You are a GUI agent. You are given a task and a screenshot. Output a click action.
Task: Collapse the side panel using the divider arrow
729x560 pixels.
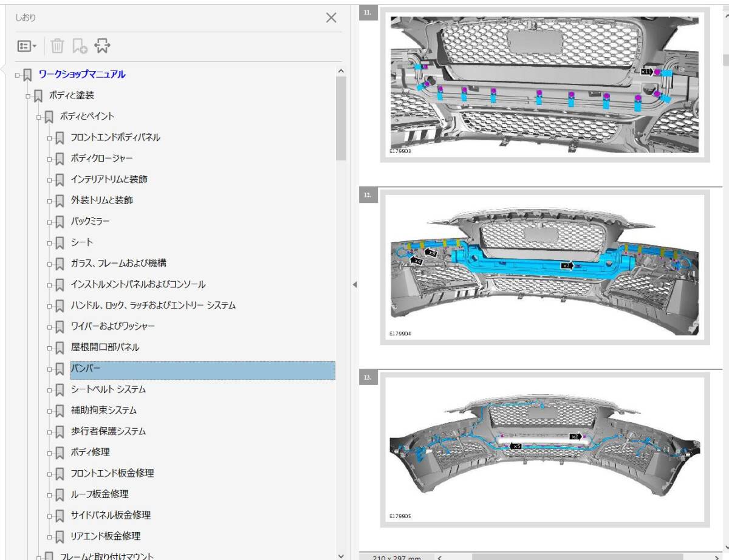(355, 284)
